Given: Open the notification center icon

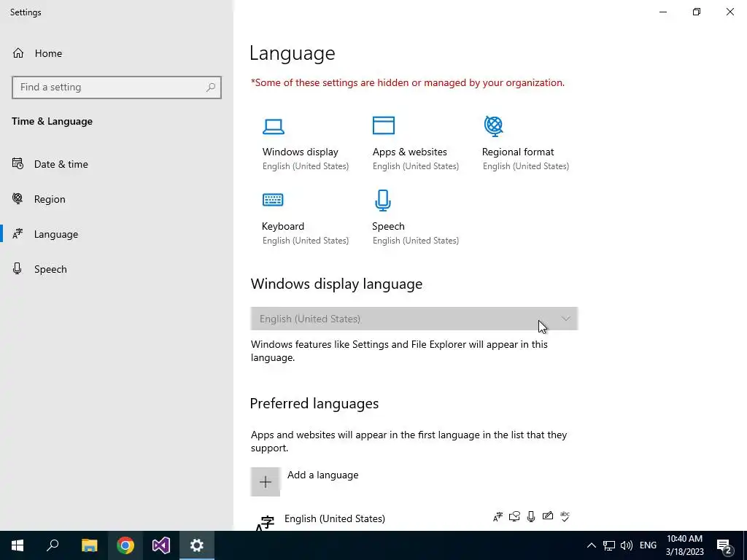Looking at the screenshot, I should [724, 545].
